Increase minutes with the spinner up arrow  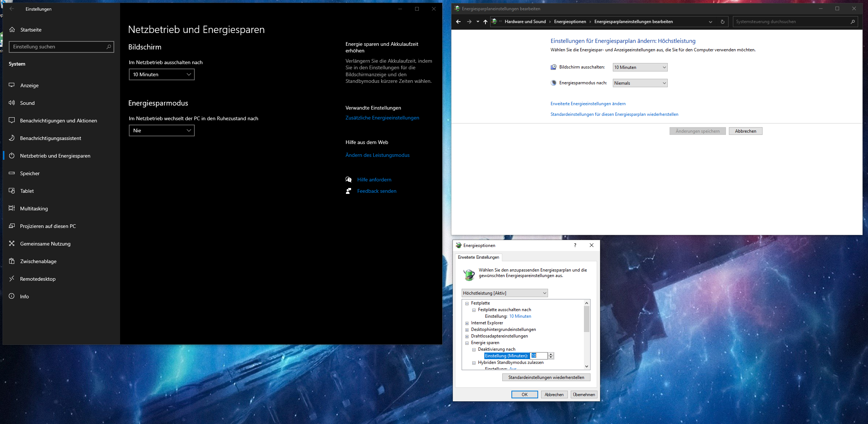551,354
